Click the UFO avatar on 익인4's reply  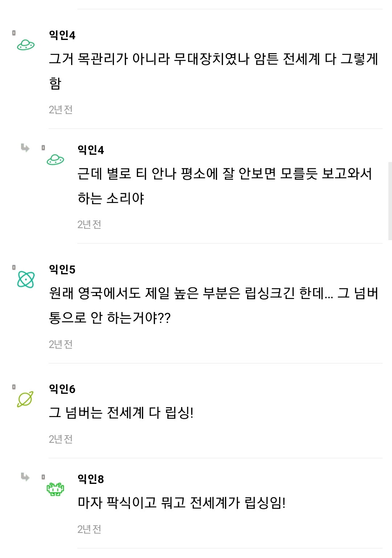point(55,159)
